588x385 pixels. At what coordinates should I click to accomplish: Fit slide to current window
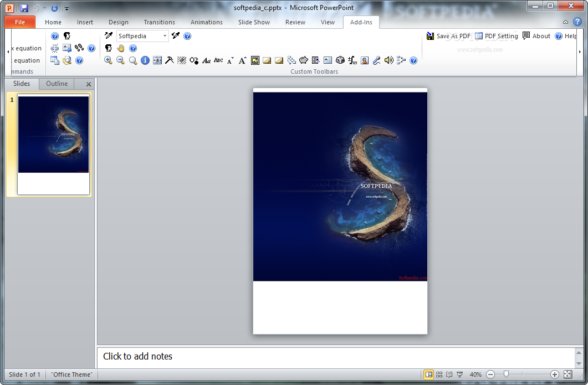(x=567, y=374)
